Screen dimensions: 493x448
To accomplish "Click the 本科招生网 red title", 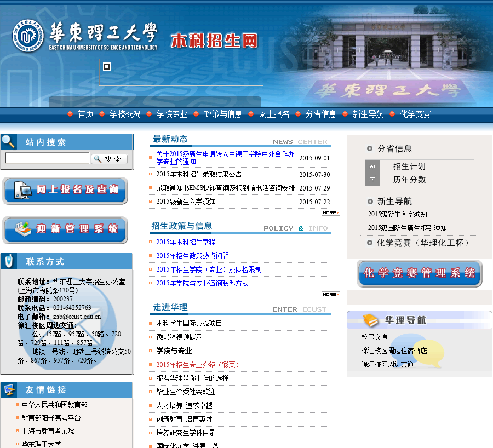I will pos(214,41).
